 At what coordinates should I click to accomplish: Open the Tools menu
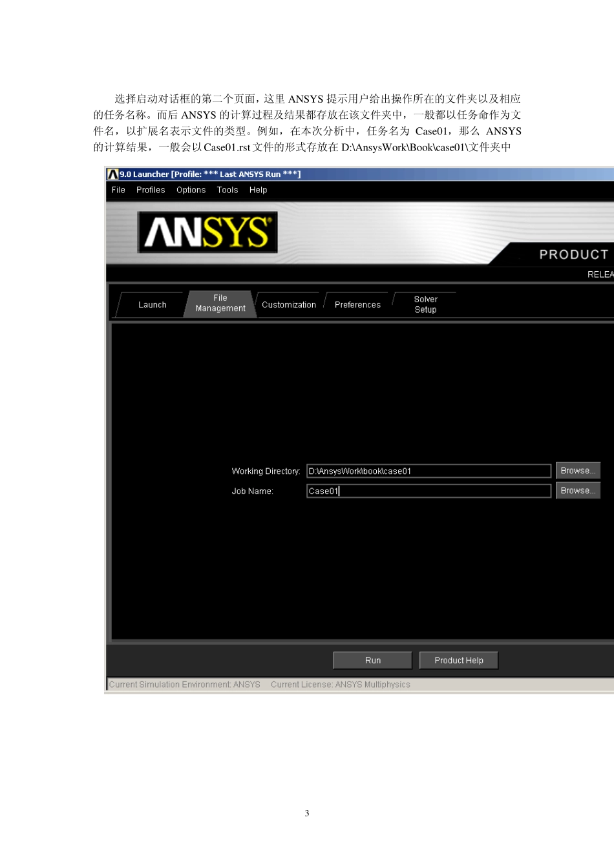(228, 190)
